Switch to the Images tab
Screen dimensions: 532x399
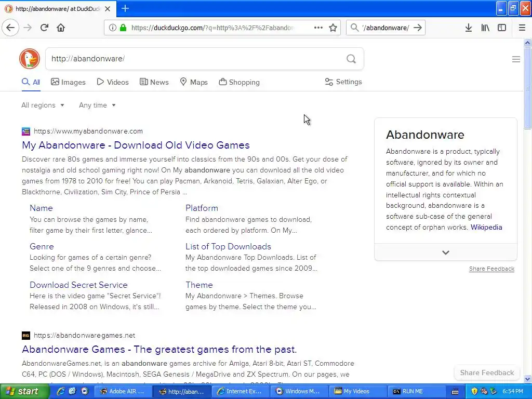click(68, 82)
